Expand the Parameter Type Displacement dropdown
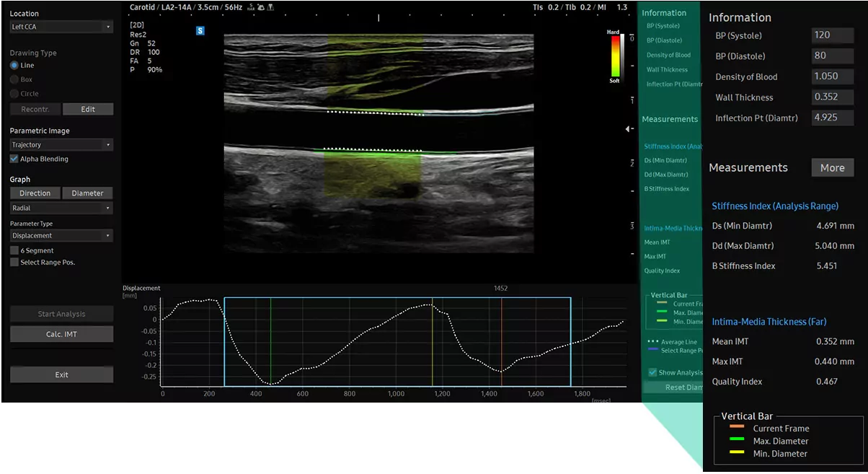This screenshot has width=868, height=474. click(x=61, y=236)
